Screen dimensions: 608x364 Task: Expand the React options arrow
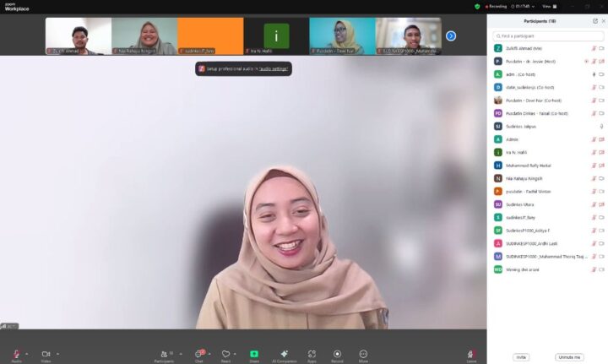pos(235,354)
